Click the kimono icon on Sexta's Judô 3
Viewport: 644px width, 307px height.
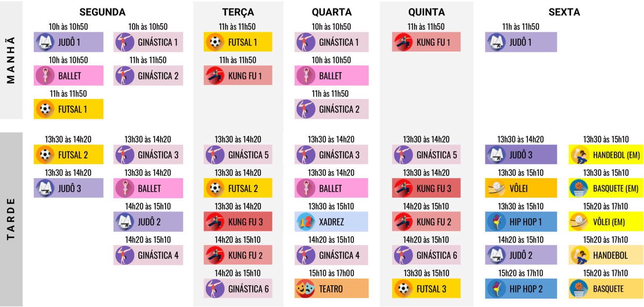[x=496, y=155]
